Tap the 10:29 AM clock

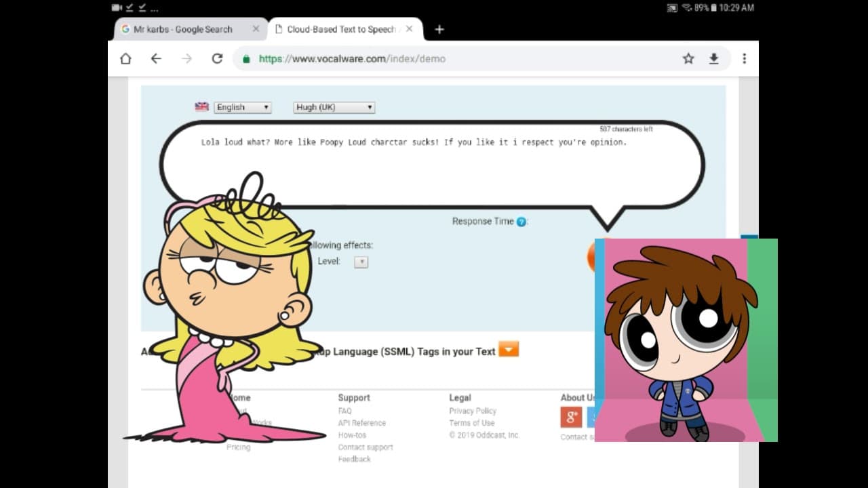(x=737, y=7)
